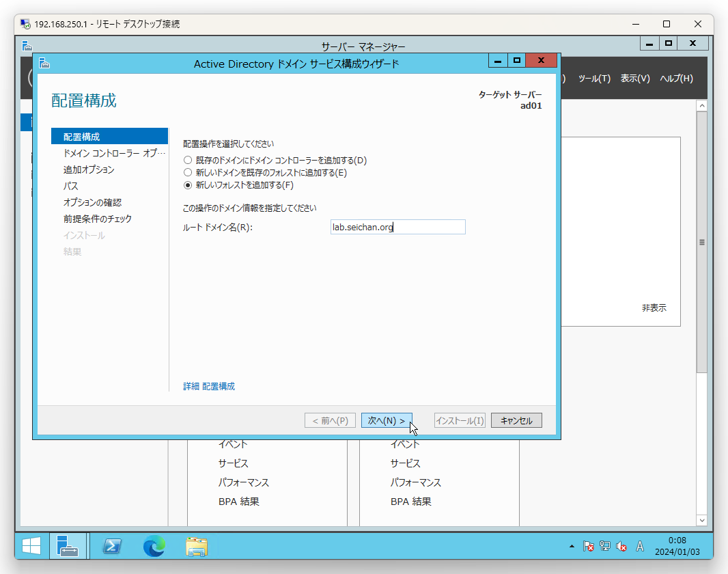Close the AD configuration wizard window

(541, 60)
